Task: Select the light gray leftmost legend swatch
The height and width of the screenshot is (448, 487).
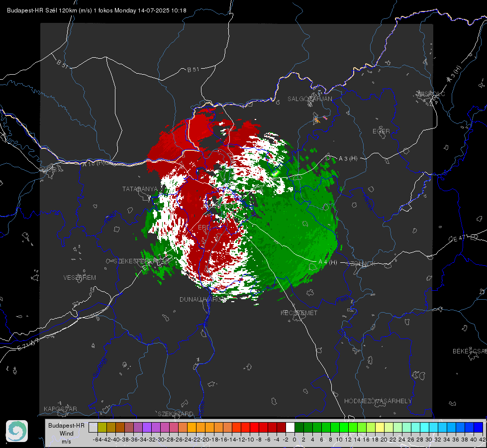Action: click(x=93, y=428)
